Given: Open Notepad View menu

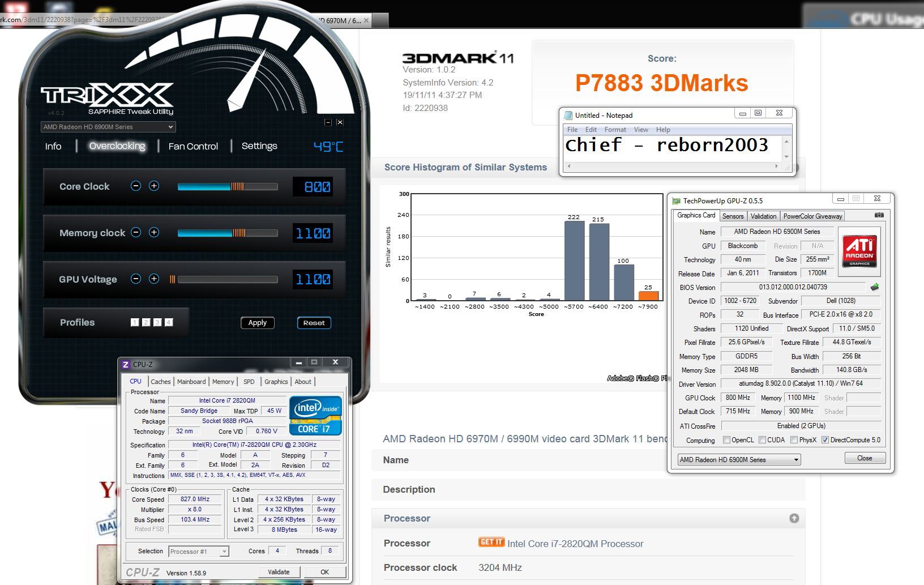Looking at the screenshot, I should (x=641, y=130).
